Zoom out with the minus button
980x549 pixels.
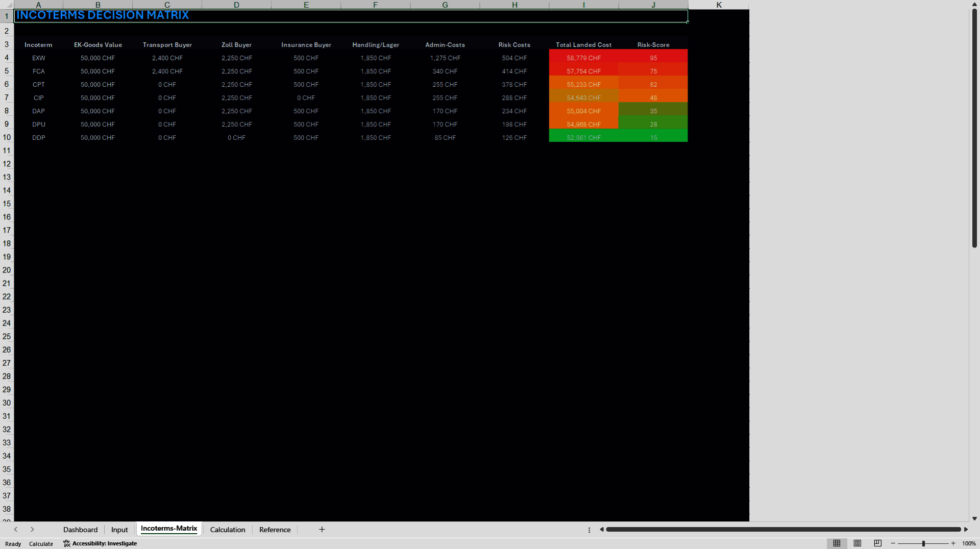(x=893, y=543)
